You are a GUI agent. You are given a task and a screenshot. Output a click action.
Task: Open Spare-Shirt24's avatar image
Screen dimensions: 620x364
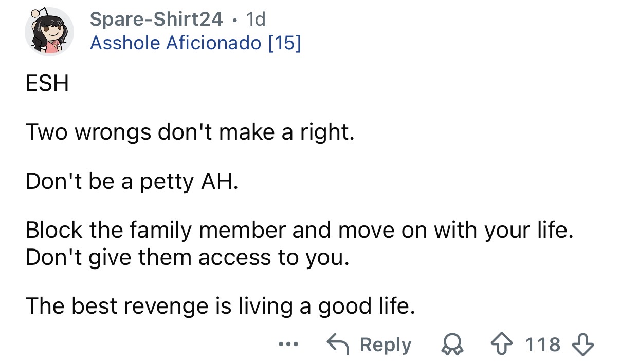click(x=49, y=32)
